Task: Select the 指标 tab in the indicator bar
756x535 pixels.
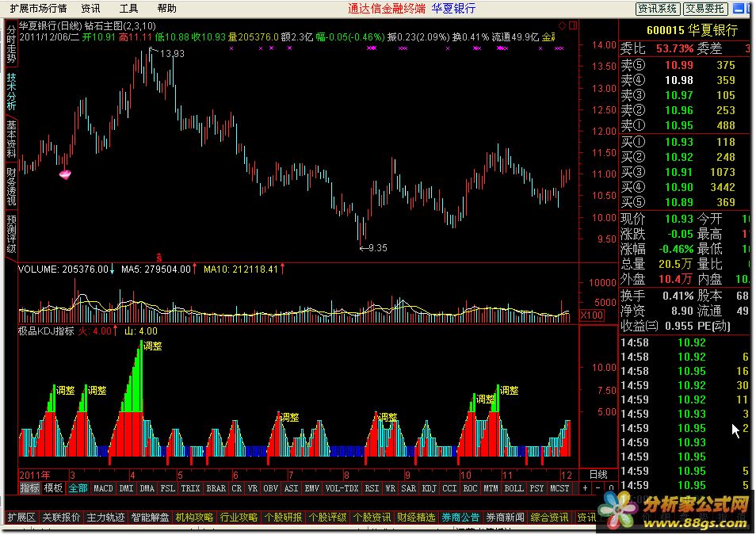Action: point(29,488)
